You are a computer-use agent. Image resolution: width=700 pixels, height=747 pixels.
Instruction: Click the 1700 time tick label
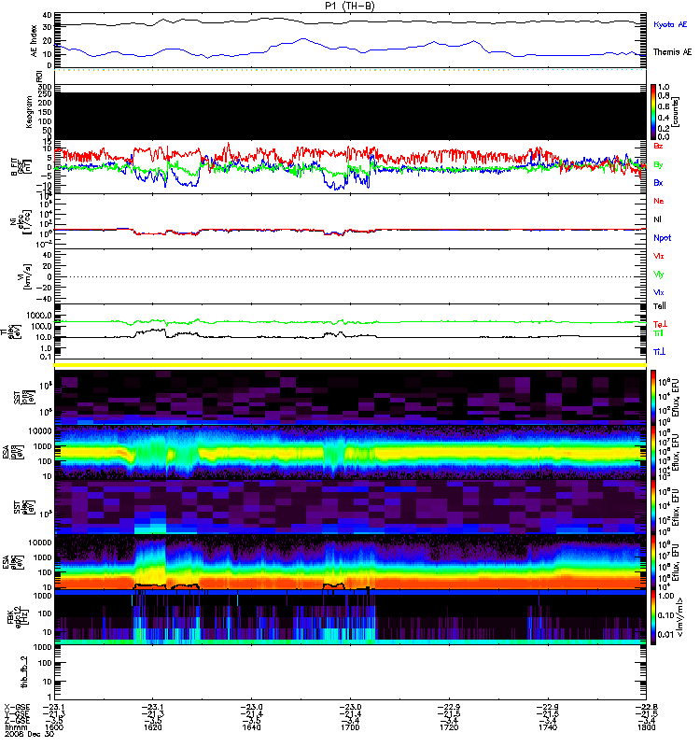tap(350, 728)
